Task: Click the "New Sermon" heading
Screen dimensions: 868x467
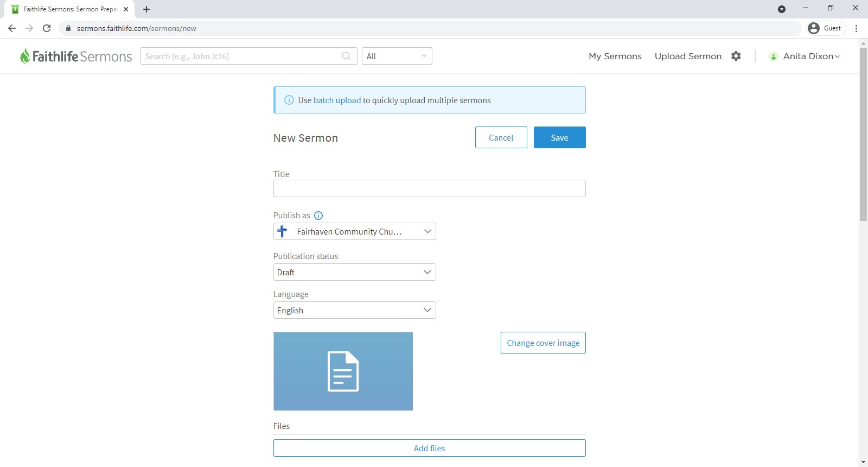Action: [x=305, y=138]
